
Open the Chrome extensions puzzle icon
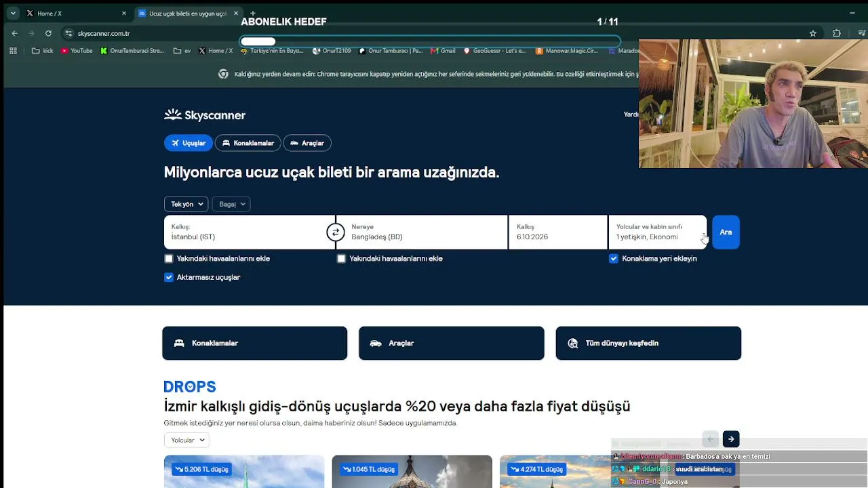[x=836, y=33]
